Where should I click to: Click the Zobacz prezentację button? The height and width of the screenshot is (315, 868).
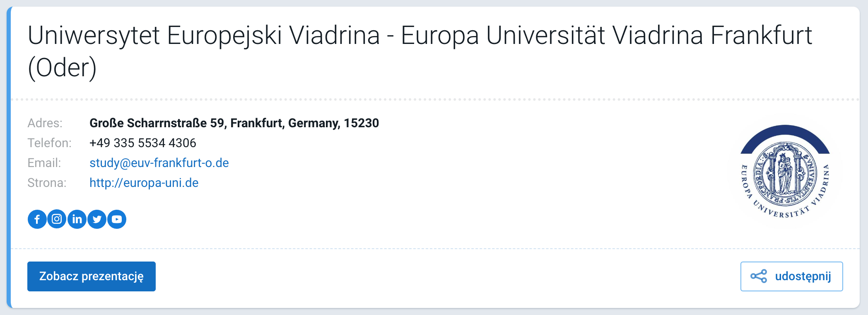(92, 276)
